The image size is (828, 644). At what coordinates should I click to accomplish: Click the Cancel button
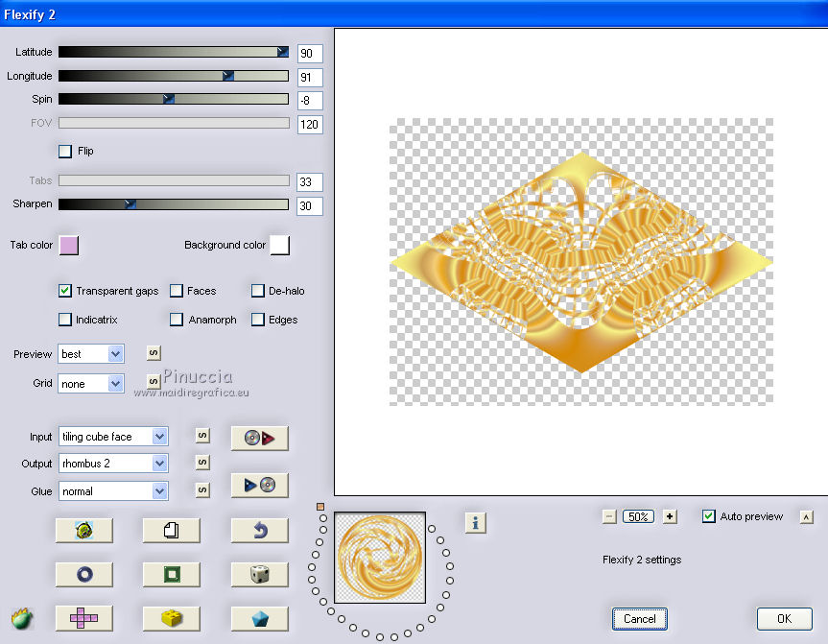tap(640, 619)
